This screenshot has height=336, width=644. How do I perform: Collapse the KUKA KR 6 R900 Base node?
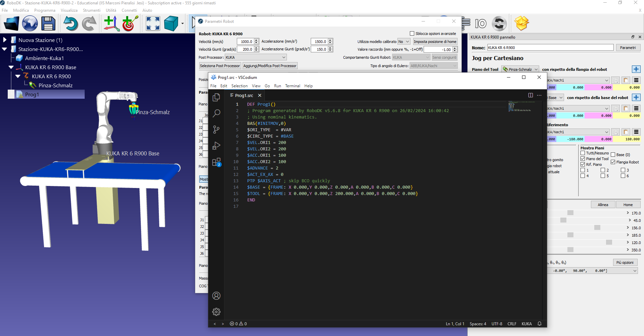pos(11,67)
